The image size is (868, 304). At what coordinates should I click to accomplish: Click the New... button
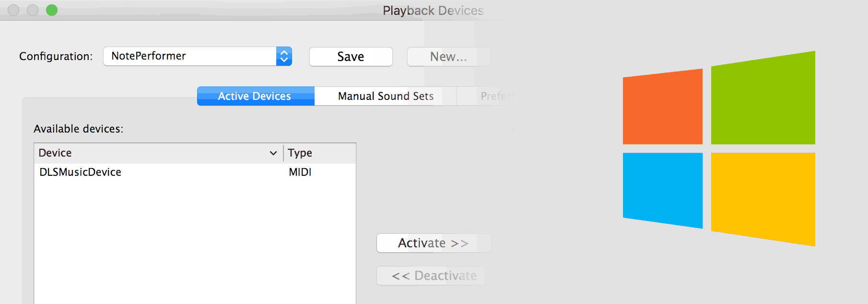(448, 57)
